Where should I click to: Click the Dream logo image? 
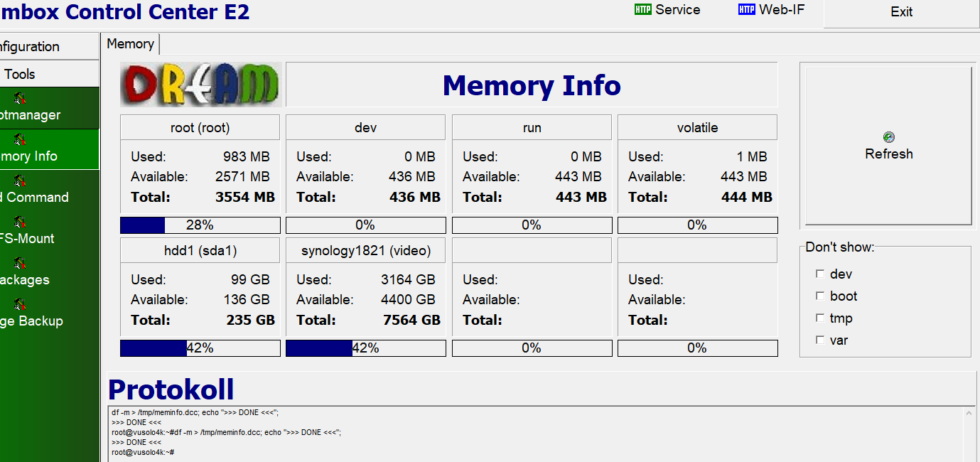pyautogui.click(x=201, y=85)
